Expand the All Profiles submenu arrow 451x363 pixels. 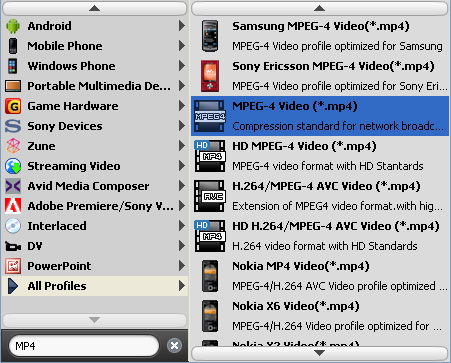(182, 286)
